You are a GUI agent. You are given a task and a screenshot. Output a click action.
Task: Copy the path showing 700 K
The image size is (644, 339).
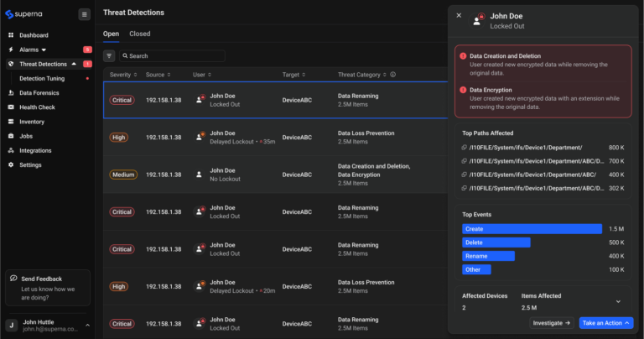(464, 161)
